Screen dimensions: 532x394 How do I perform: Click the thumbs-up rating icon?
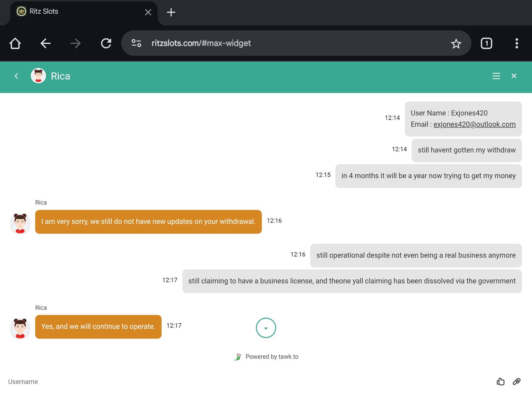(500, 382)
